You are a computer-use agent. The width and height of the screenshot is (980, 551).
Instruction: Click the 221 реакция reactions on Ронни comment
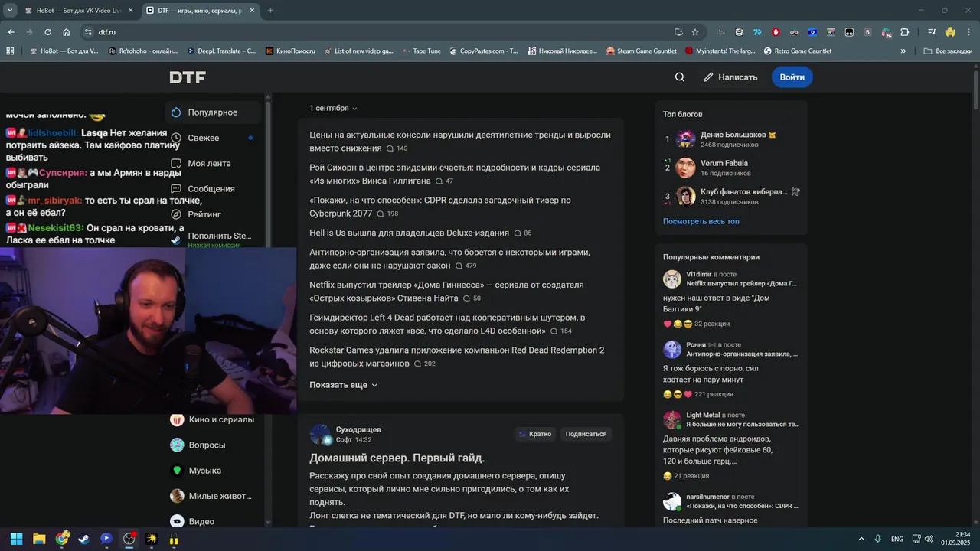[698, 394]
